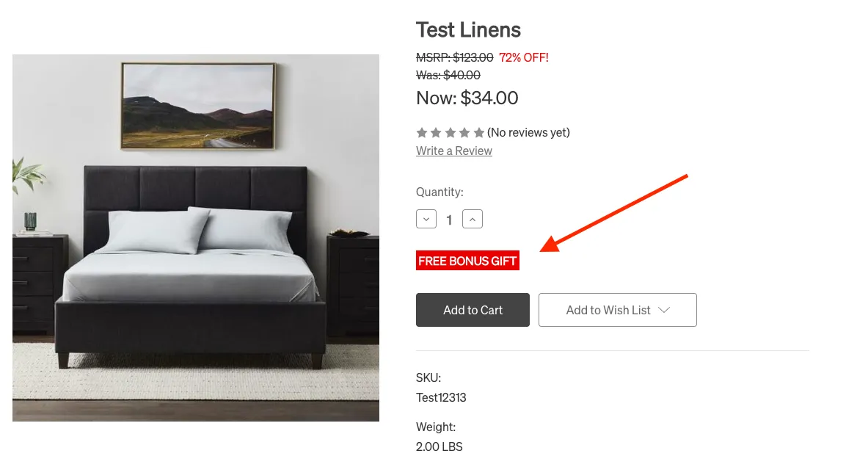Click the fifth rating star
Image resolution: width=868 pixels, height=459 pixels.
pyautogui.click(x=479, y=132)
